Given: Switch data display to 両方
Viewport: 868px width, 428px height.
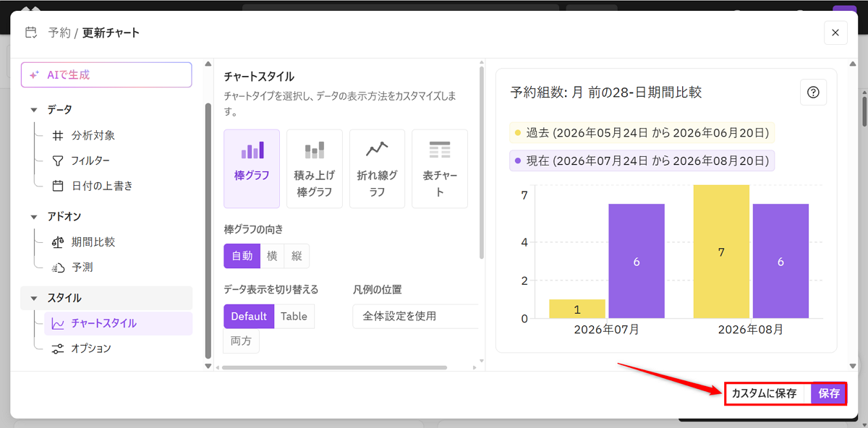Looking at the screenshot, I should (242, 341).
